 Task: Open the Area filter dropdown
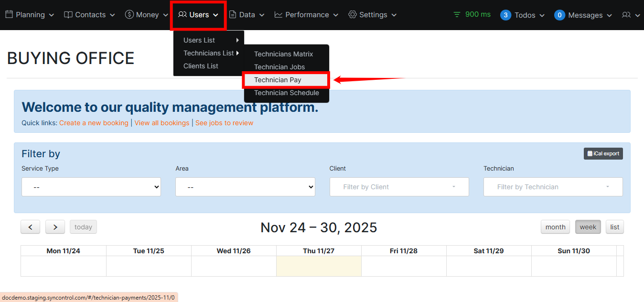pos(245,187)
